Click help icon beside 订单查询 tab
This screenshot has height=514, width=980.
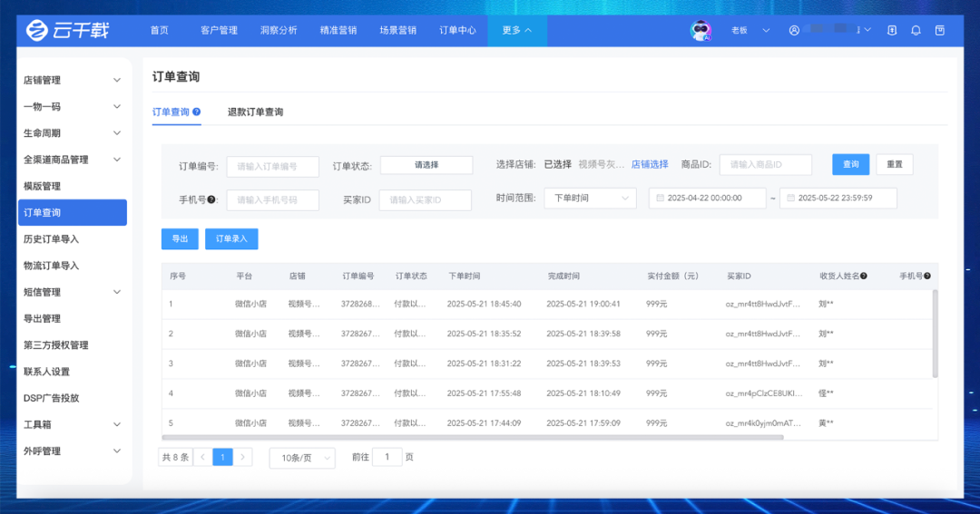coord(197,112)
